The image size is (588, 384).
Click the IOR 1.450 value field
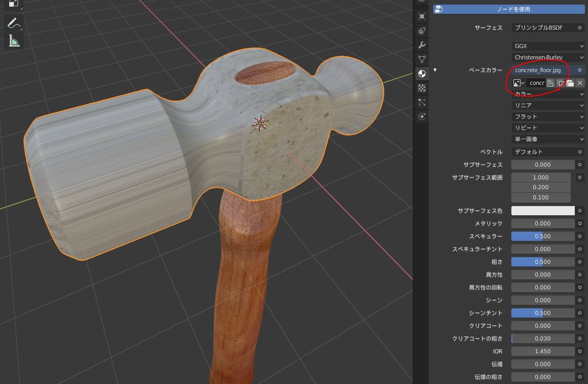coord(543,351)
